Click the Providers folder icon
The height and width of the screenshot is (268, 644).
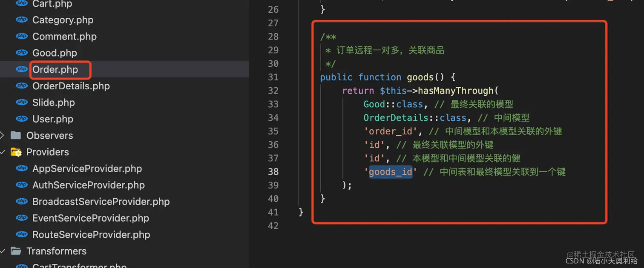(16, 152)
